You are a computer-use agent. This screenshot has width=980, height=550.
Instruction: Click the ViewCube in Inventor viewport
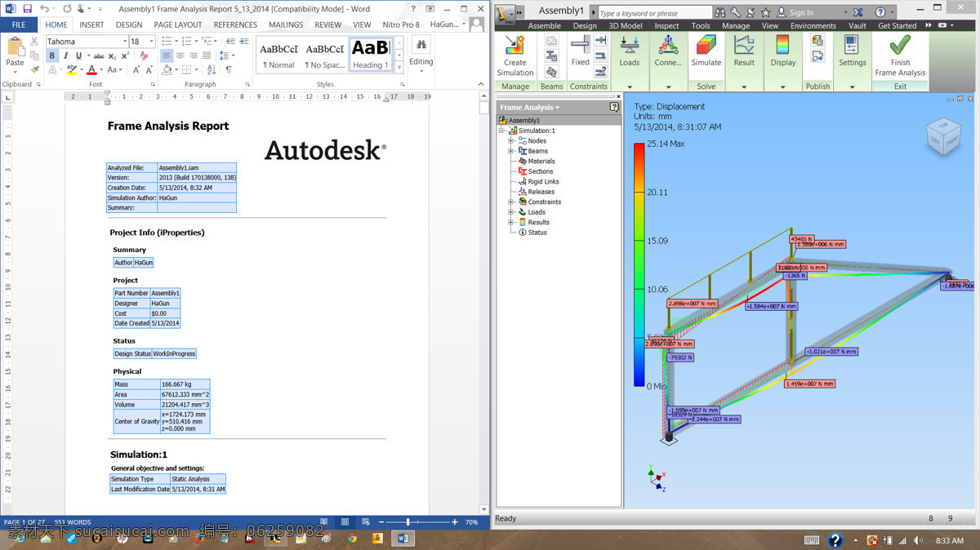coord(942,136)
